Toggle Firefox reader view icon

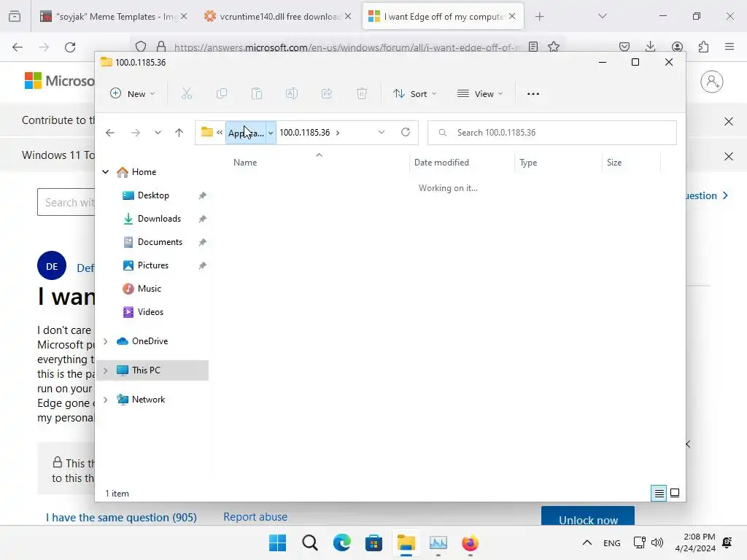click(x=533, y=47)
